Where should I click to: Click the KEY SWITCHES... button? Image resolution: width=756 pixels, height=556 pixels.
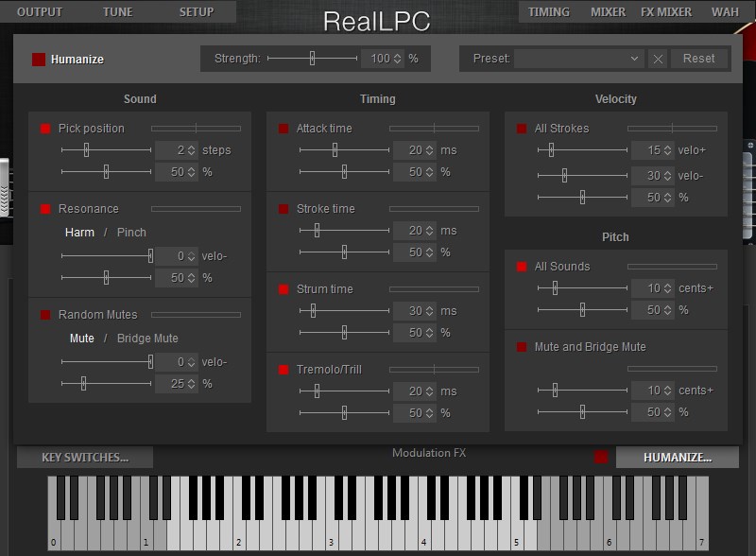point(85,457)
